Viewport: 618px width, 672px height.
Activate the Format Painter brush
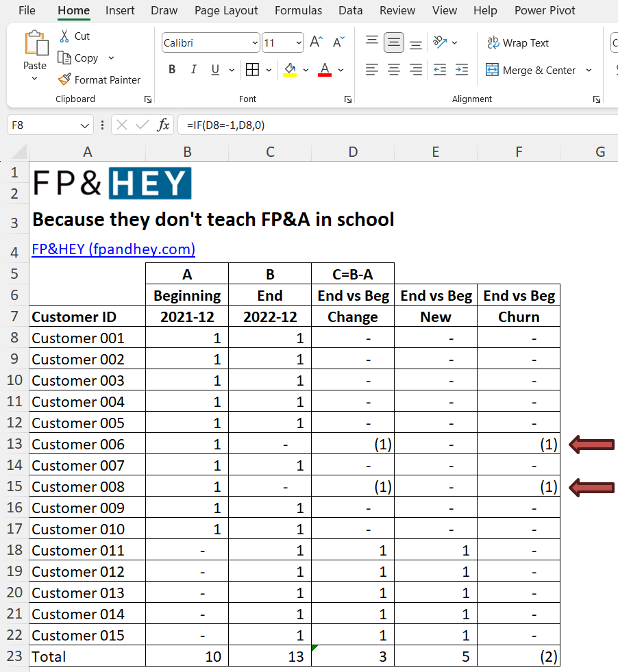click(x=64, y=79)
